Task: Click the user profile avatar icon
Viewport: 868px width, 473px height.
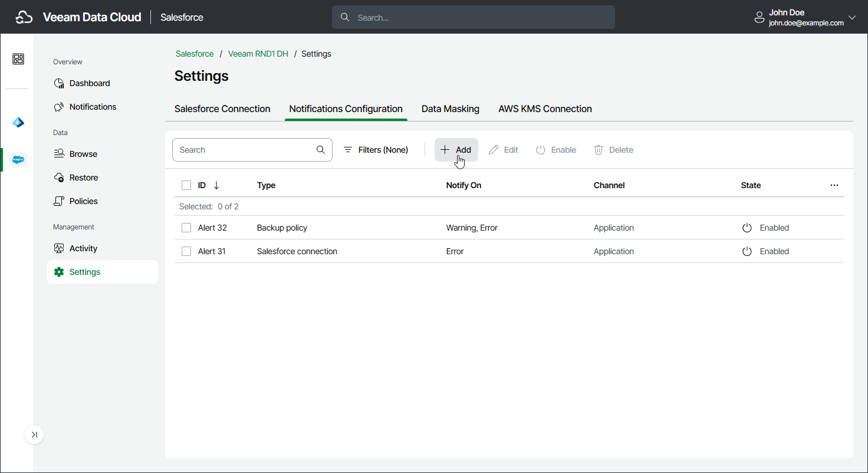Action: (x=759, y=18)
